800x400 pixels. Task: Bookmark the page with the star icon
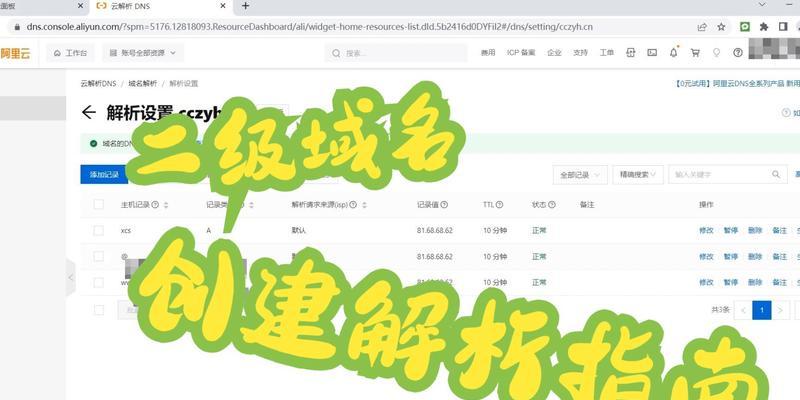(721, 27)
